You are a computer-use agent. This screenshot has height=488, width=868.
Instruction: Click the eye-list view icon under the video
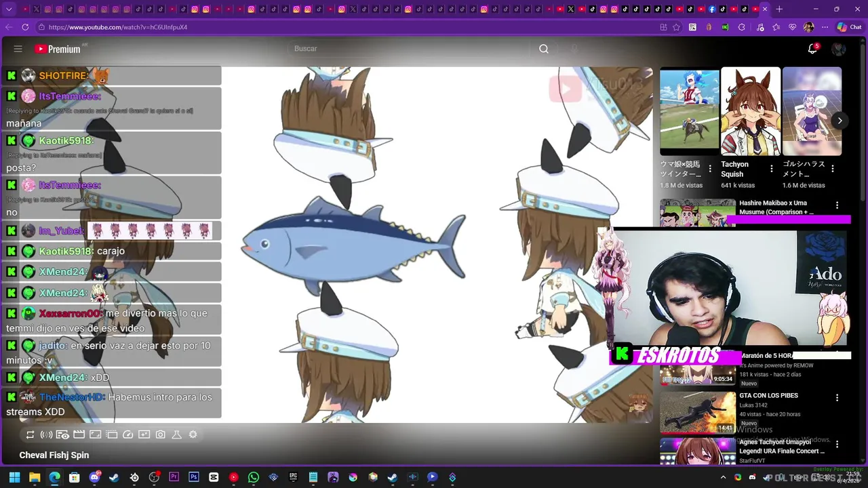pyautogui.click(x=62, y=434)
